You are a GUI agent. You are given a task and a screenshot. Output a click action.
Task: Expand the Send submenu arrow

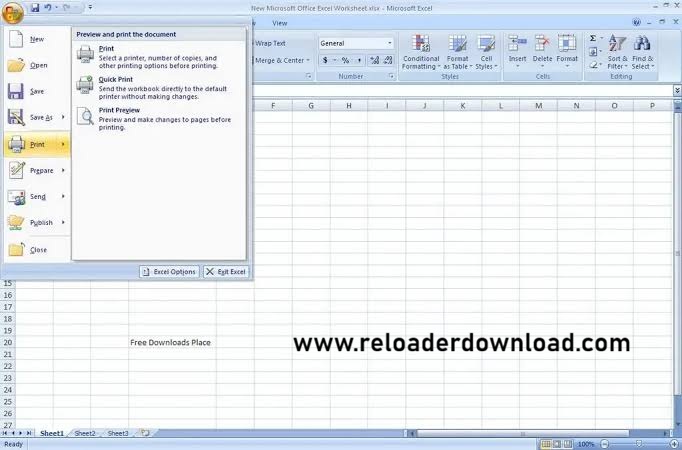coord(64,197)
